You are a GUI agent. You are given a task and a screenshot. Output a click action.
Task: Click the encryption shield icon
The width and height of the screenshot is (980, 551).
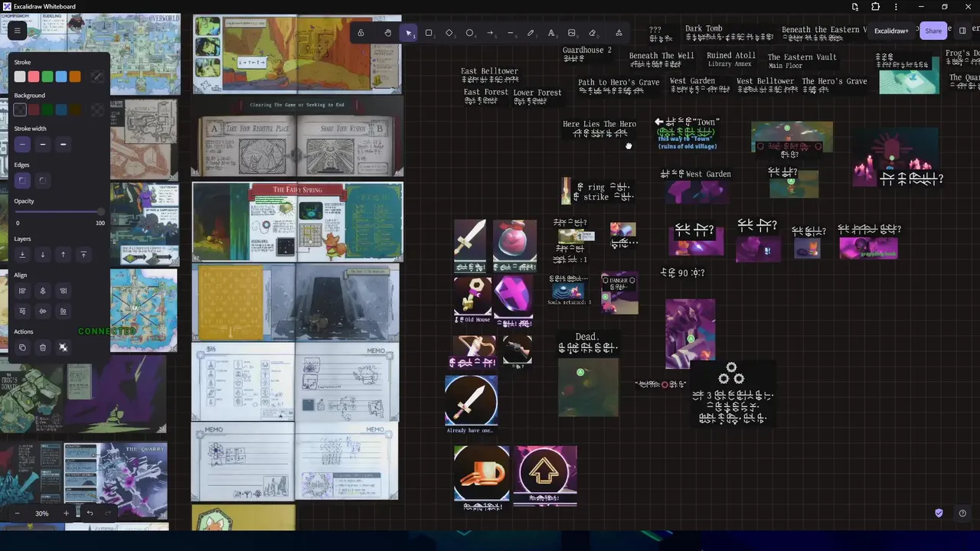coord(939,514)
